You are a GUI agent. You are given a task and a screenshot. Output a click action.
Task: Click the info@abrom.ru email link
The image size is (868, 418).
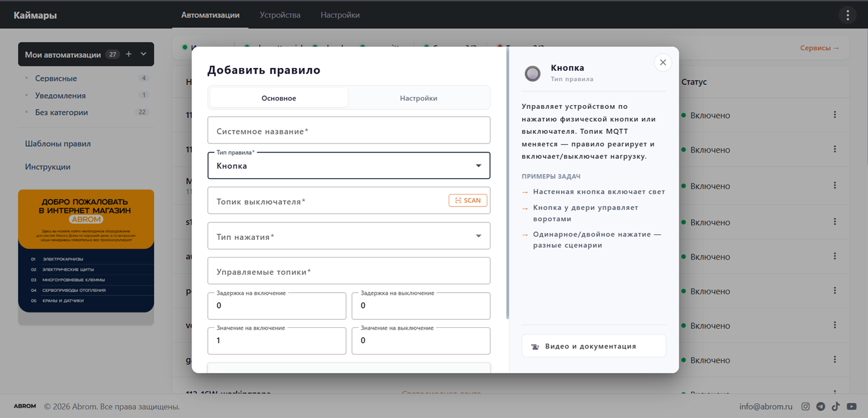766,406
